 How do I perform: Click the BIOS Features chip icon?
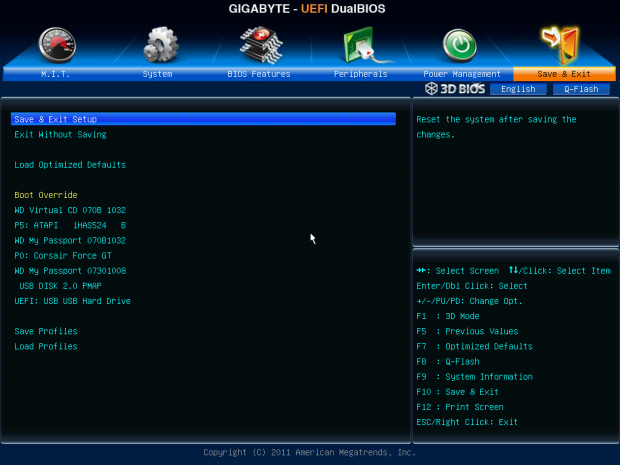point(261,45)
